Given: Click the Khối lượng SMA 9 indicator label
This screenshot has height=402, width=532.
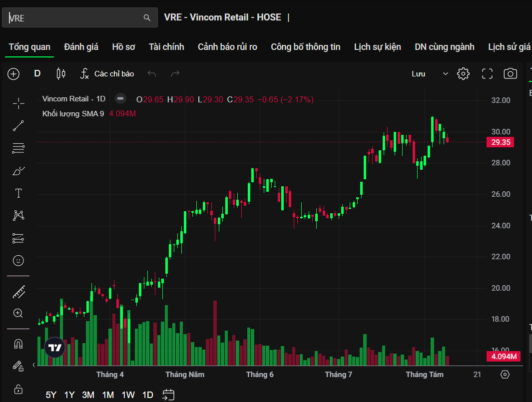Looking at the screenshot, I should (73, 114).
